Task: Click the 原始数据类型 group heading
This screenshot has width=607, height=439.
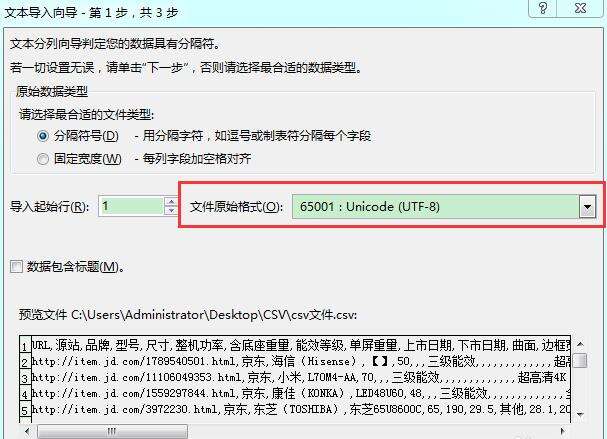Action: [x=52, y=91]
